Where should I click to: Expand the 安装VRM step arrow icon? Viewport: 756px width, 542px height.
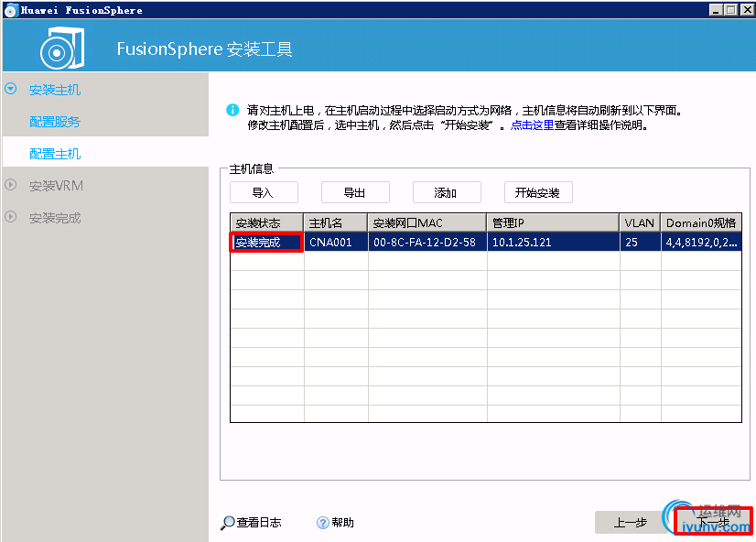click(11, 185)
